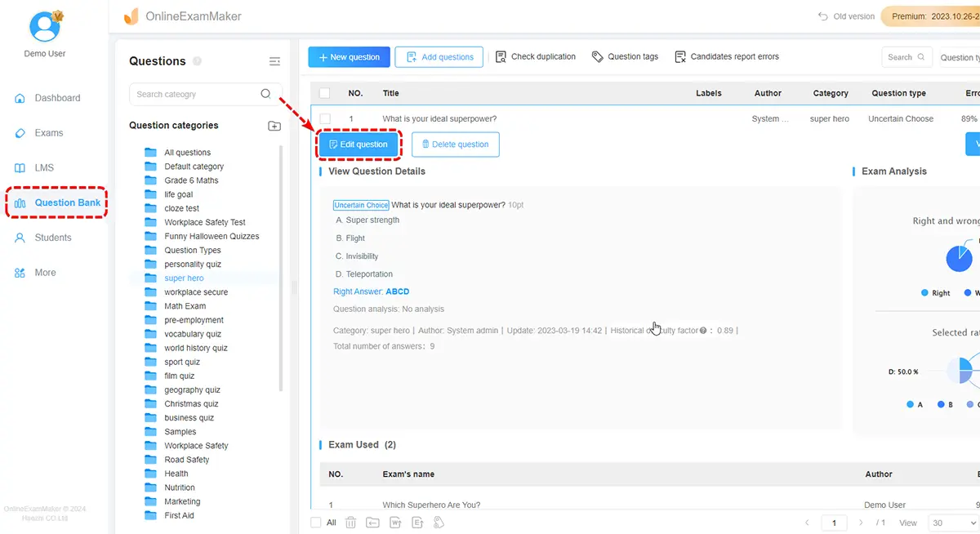
Task: Open the 'super hero' category folder
Action: 184,278
